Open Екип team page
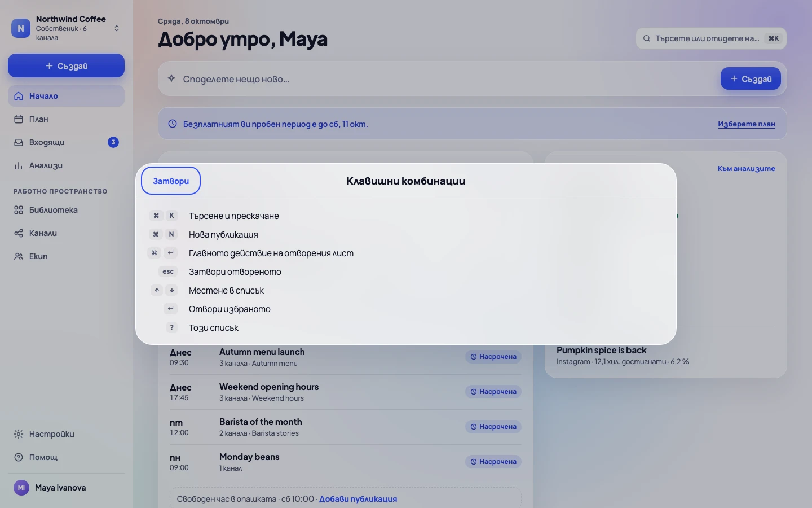The width and height of the screenshot is (812, 508). pos(66,256)
